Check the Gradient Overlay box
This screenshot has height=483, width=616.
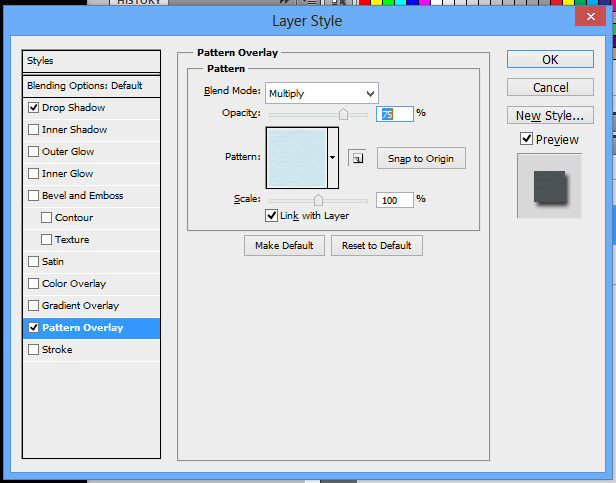(x=33, y=306)
